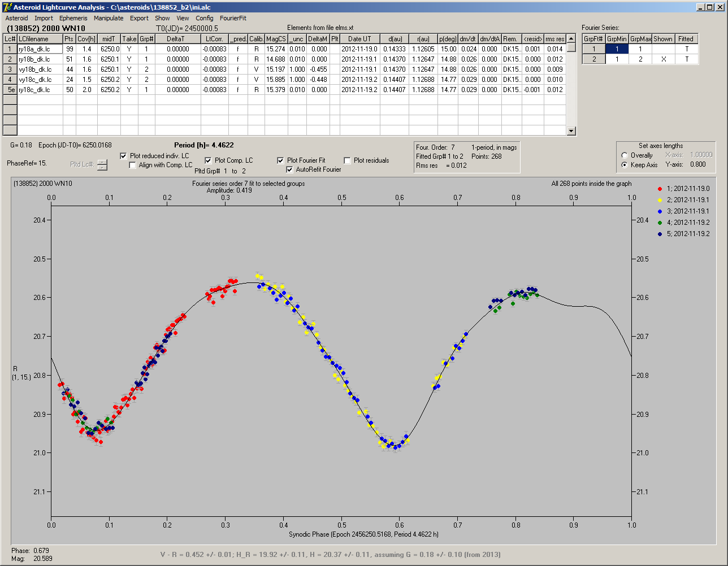Screen dimensions: 728x566
Task: Click Pts value 99 in row 1
Action: [70, 49]
